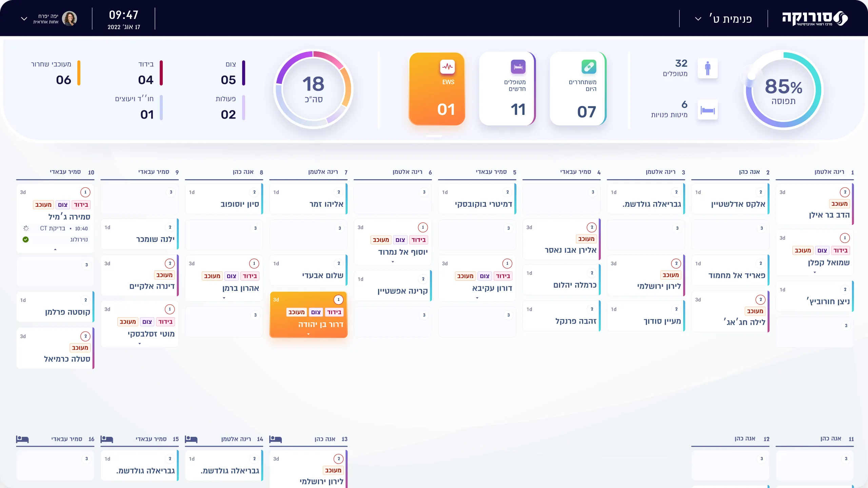Click the Soroka hospital logo

(x=815, y=18)
